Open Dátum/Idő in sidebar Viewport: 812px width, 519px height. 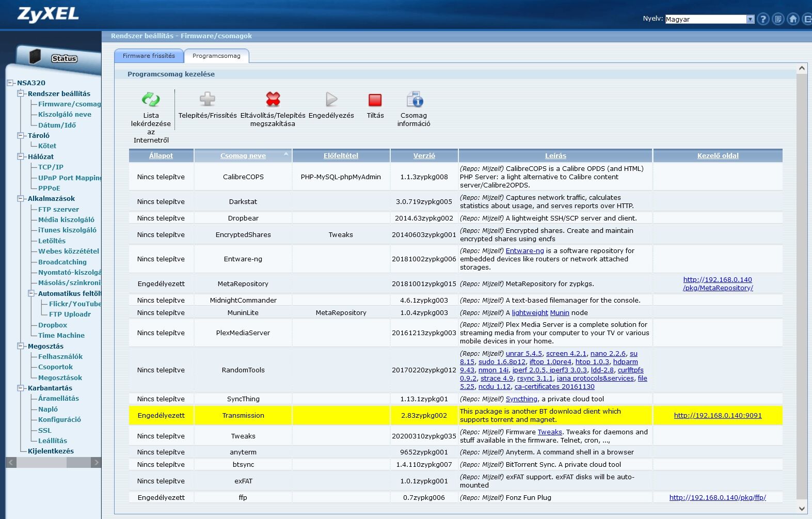[x=57, y=125]
